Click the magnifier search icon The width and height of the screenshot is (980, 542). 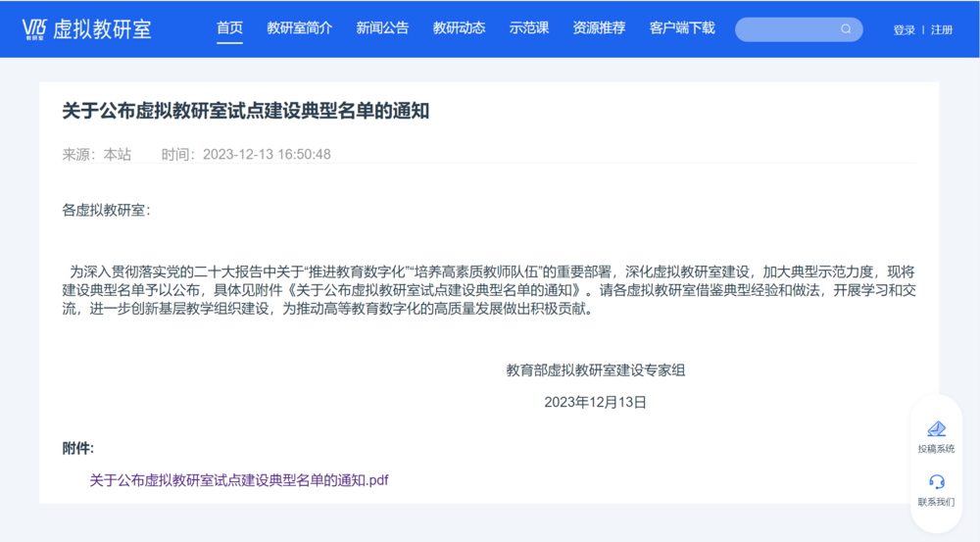point(846,29)
